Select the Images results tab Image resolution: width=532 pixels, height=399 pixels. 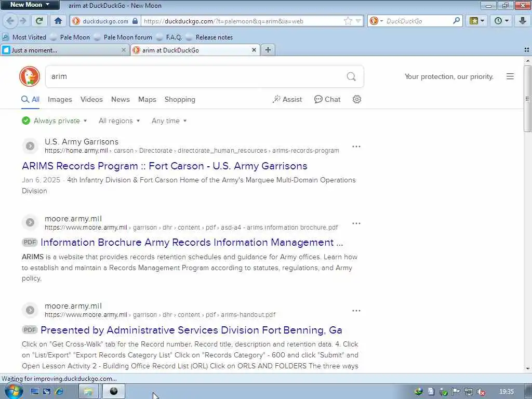coord(60,99)
